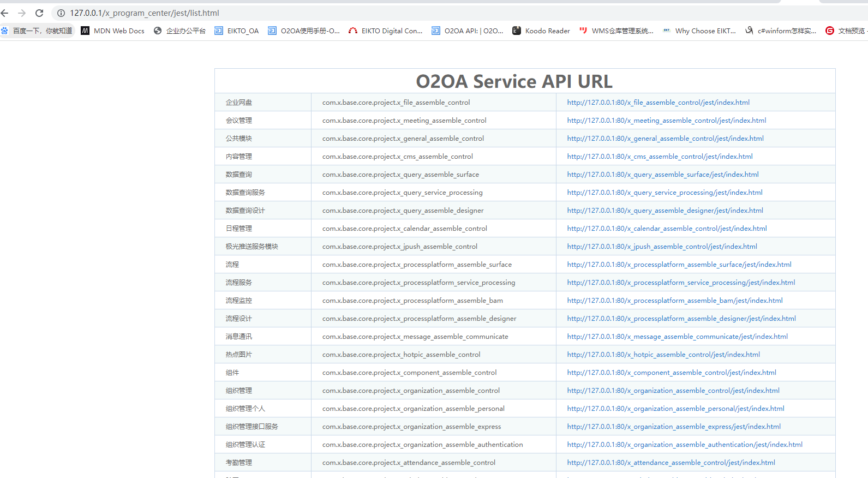Open the MDN Web Docs bookmark
The image size is (868, 478).
[113, 31]
